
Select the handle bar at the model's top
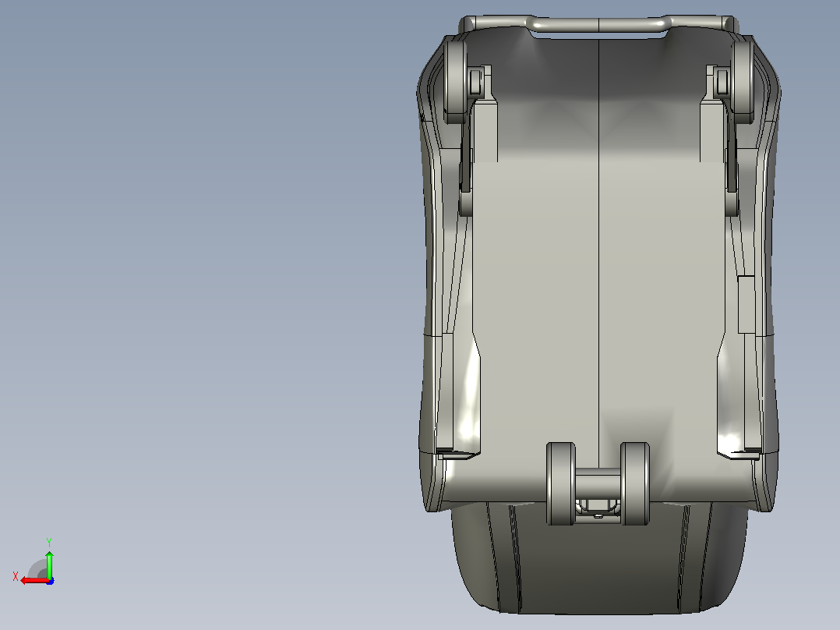[599, 25]
